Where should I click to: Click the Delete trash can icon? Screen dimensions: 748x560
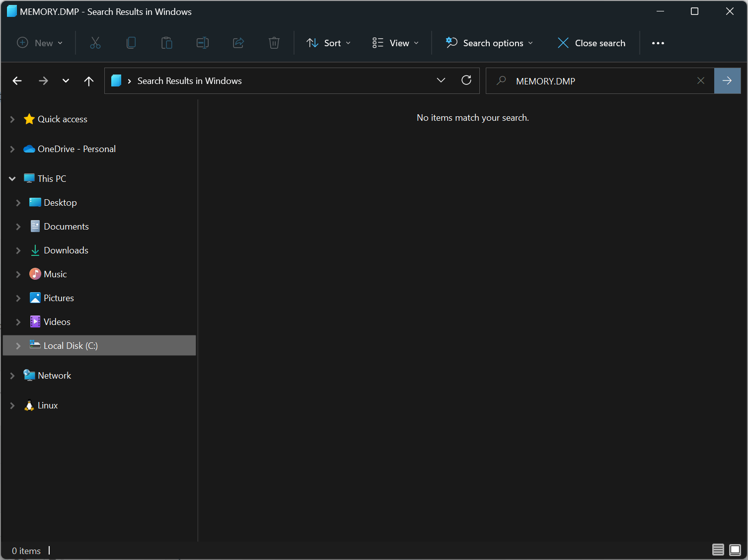point(274,43)
